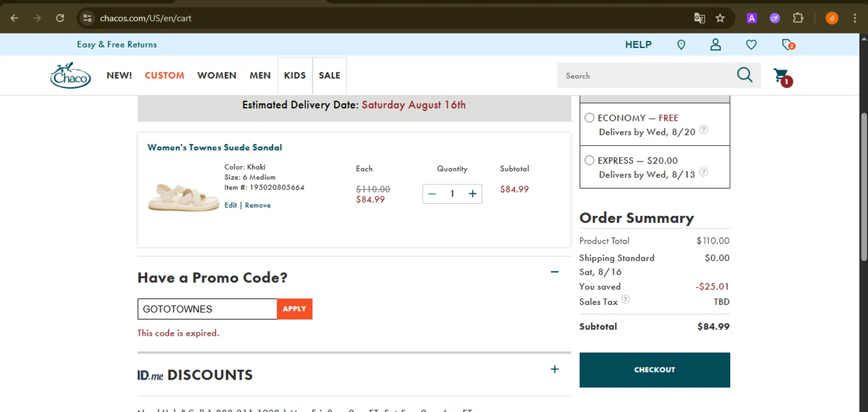Click the browser forward arrow
Viewport: 868px width, 412px height.
[37, 18]
